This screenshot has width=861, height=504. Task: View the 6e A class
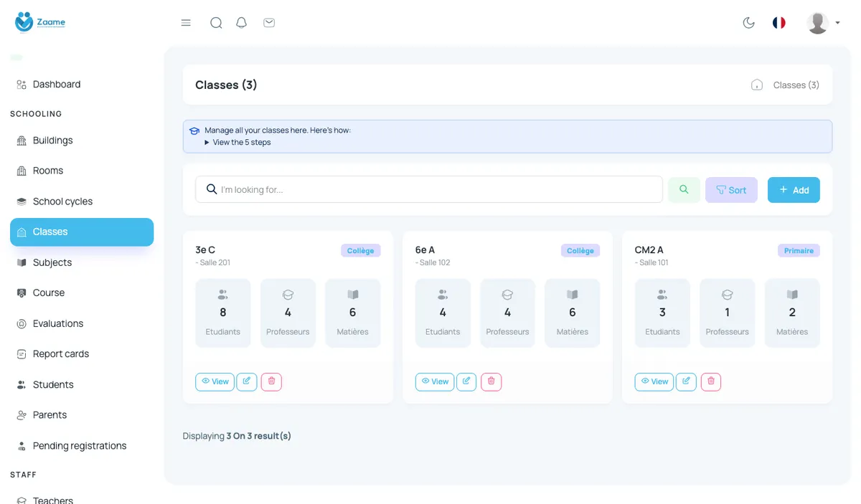[x=434, y=381]
